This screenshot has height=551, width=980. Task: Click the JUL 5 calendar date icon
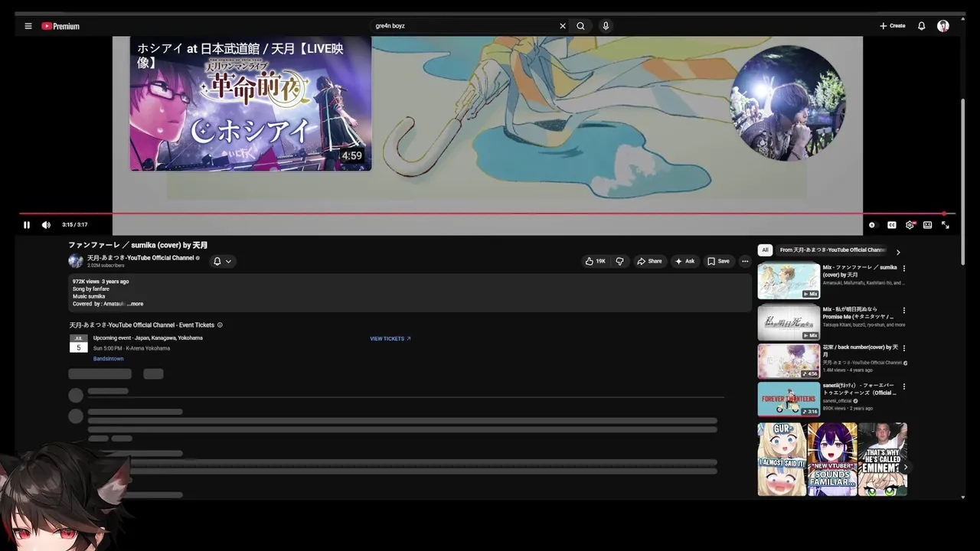(79, 343)
